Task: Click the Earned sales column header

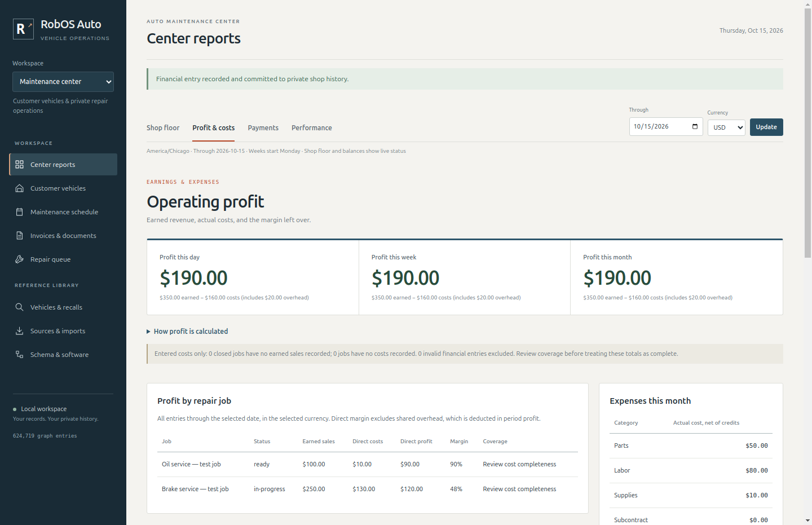Action: [319, 442]
